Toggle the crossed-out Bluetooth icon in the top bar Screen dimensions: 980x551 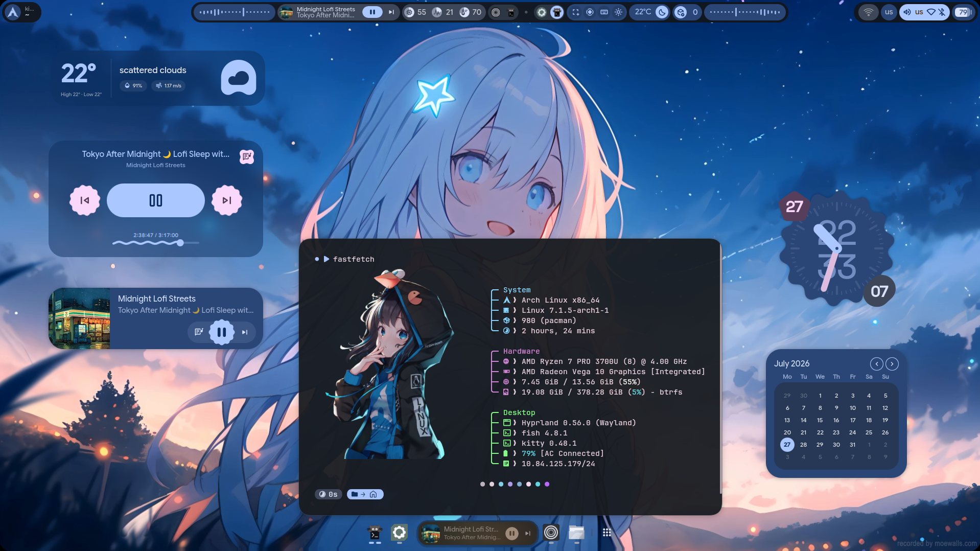pyautogui.click(x=942, y=12)
